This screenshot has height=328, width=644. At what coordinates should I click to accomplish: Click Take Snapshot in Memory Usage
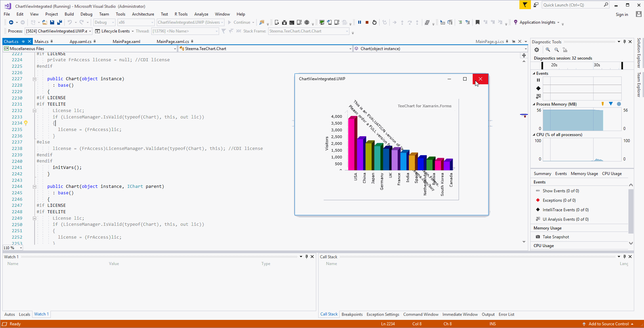coord(556,237)
